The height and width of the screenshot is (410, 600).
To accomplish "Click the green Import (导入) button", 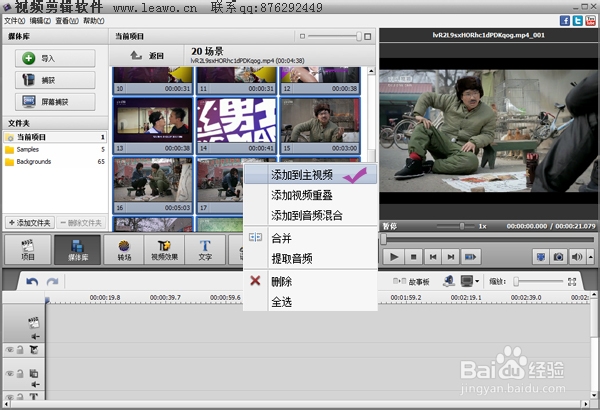I will [55, 58].
